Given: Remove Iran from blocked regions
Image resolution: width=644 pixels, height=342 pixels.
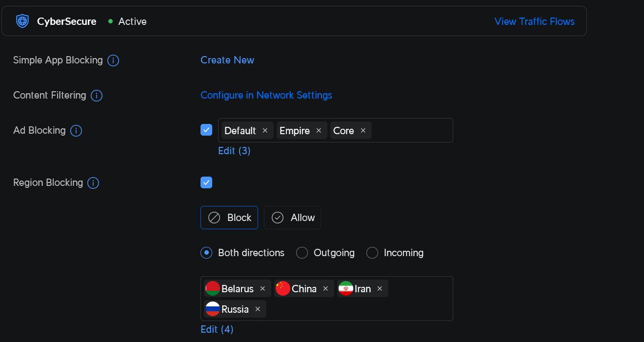Looking at the screenshot, I should pyautogui.click(x=380, y=289).
